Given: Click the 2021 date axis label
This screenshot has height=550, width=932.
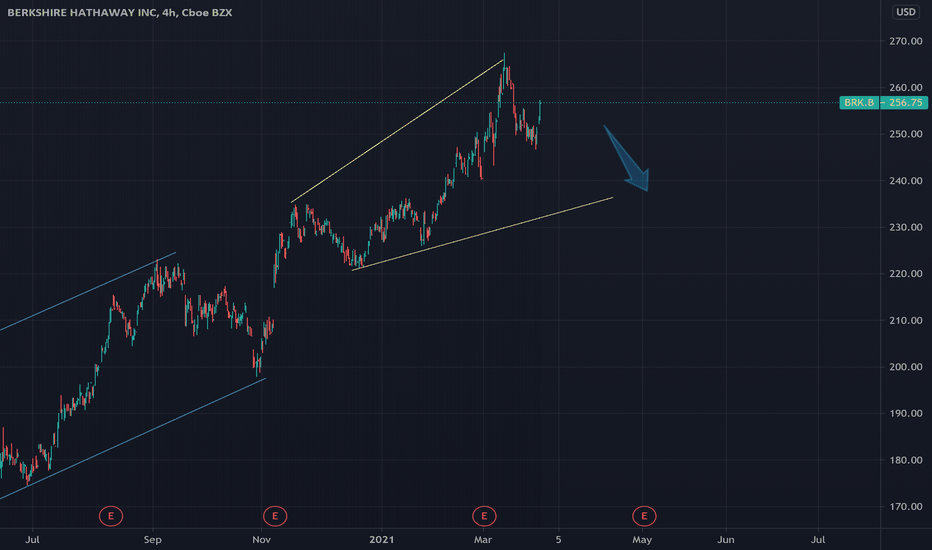Looking at the screenshot, I should (x=381, y=540).
